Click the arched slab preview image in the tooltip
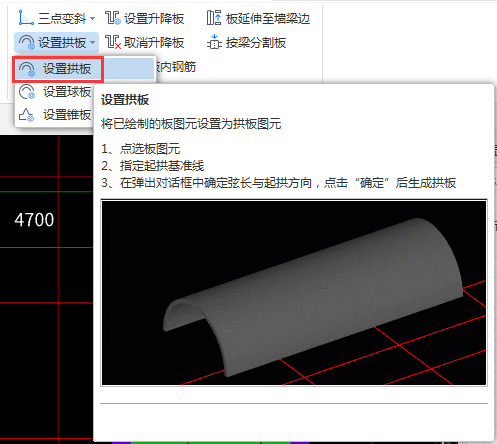Image resolution: width=497 pixels, height=444 pixels. (x=294, y=293)
